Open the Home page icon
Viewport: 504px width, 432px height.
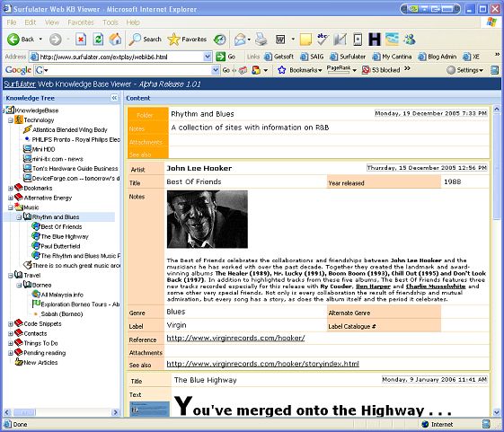tap(115, 40)
